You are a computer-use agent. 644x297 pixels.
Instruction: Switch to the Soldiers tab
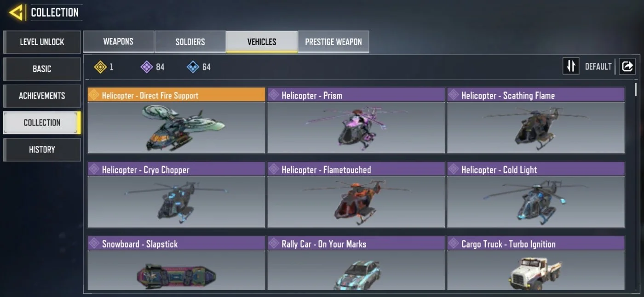tap(190, 42)
